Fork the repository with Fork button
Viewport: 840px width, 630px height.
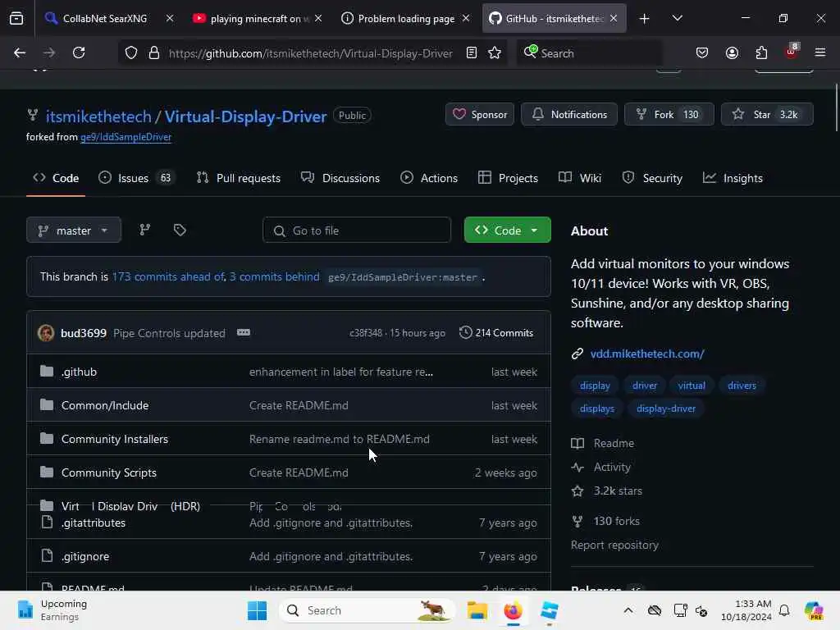point(669,114)
